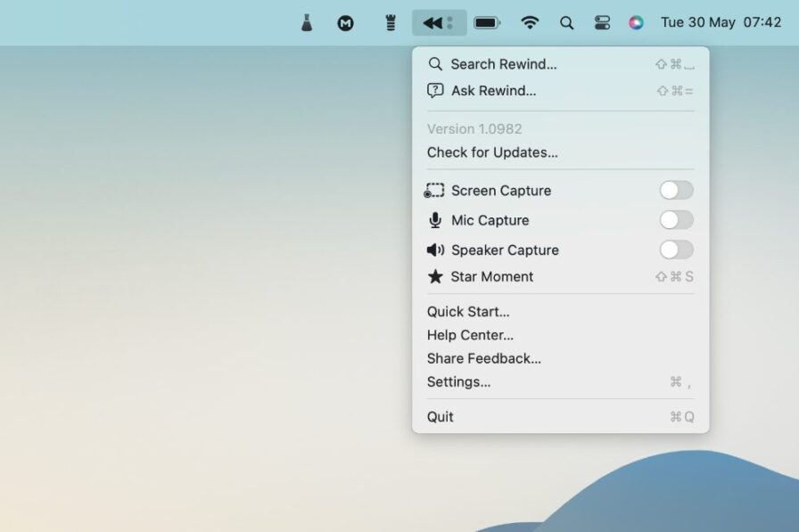Open the Wi-Fi menu bar icon
The height and width of the screenshot is (532, 799).
click(x=530, y=23)
